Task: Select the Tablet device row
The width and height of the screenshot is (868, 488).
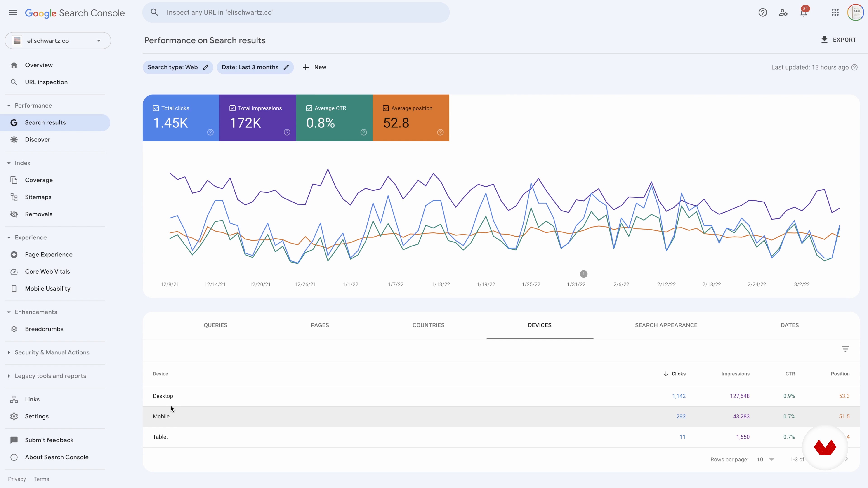Action: [501, 437]
